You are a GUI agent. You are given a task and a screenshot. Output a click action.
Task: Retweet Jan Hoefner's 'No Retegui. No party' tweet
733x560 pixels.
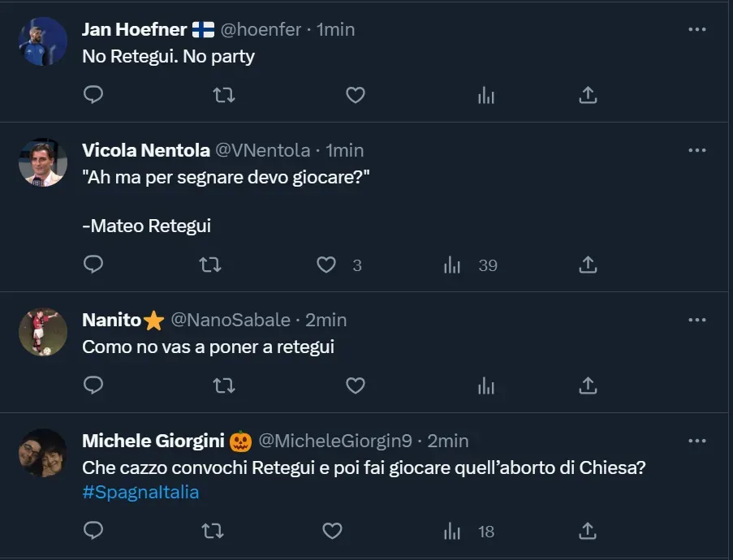(x=223, y=95)
